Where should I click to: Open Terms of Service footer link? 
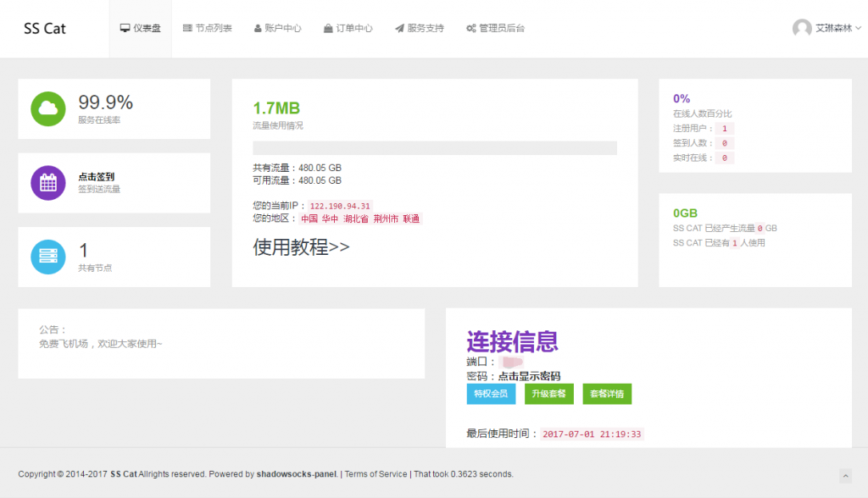376,474
